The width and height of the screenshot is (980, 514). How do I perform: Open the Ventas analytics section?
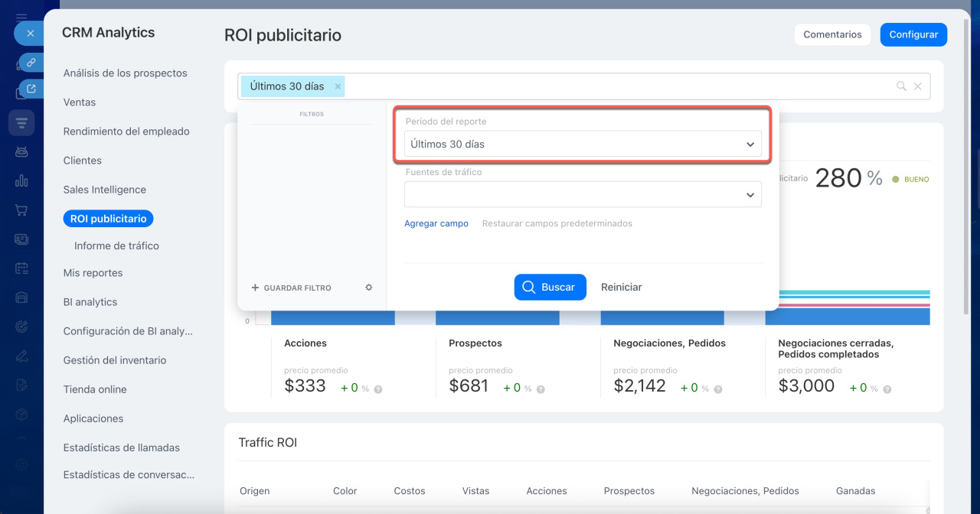tap(80, 102)
